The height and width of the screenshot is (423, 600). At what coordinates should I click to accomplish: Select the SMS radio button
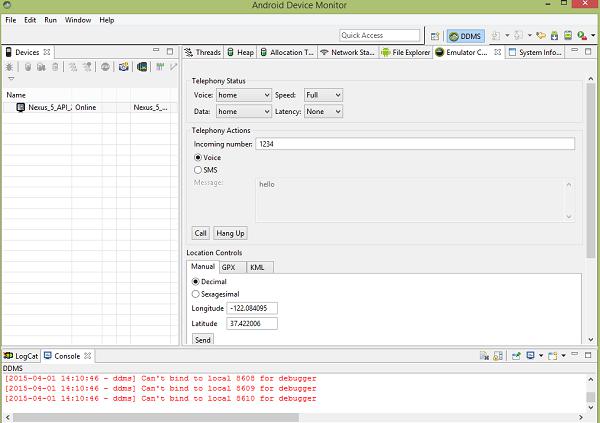(x=198, y=170)
